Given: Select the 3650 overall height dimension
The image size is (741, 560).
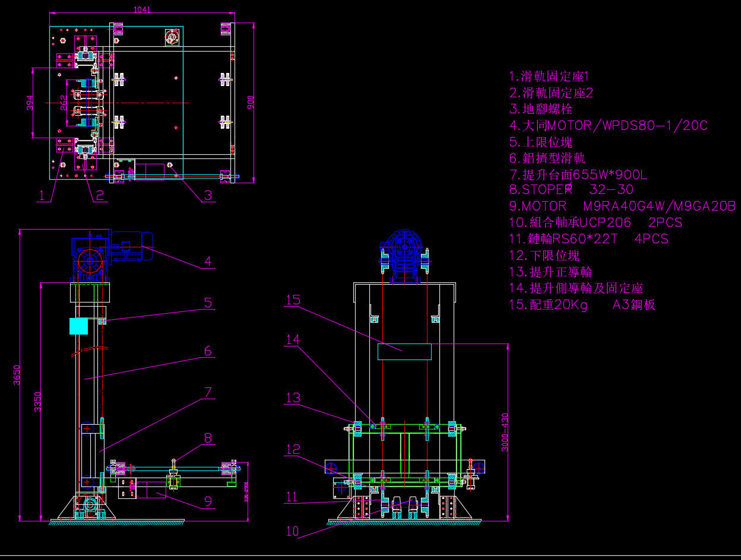Looking at the screenshot, I should (x=17, y=375).
